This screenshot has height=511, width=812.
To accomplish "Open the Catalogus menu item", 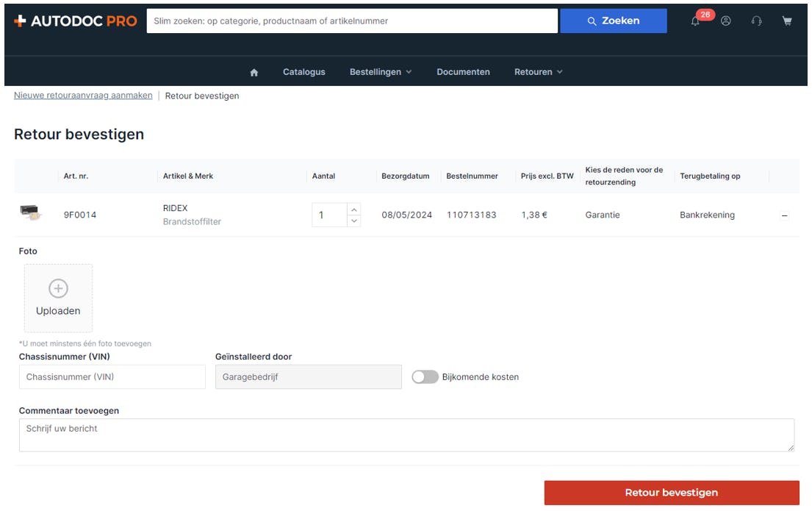I will (x=304, y=72).
